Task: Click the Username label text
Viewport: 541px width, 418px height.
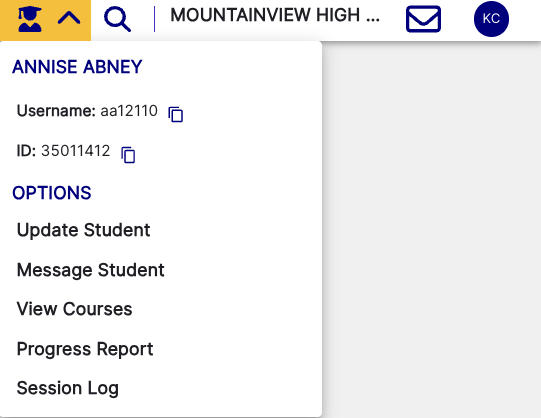Action: (x=56, y=111)
